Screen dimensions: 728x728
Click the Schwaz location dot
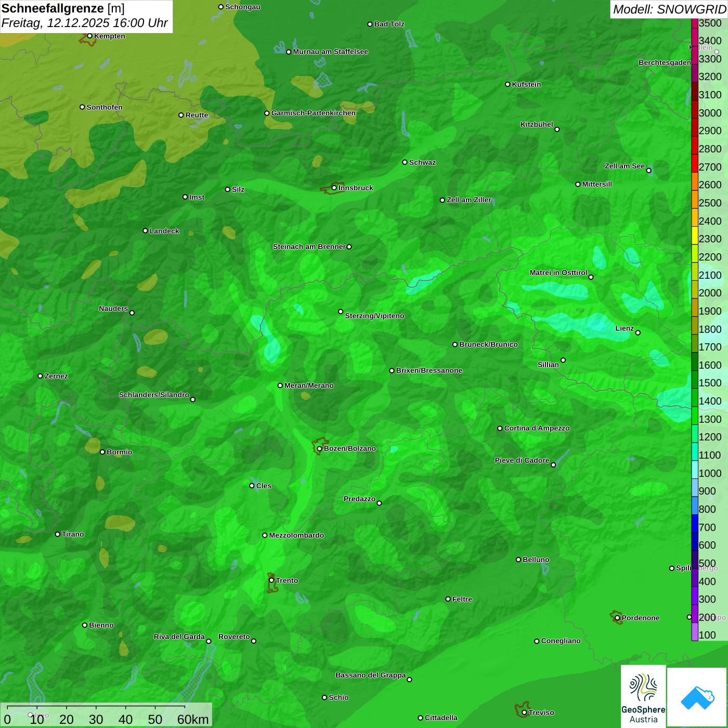(405, 162)
